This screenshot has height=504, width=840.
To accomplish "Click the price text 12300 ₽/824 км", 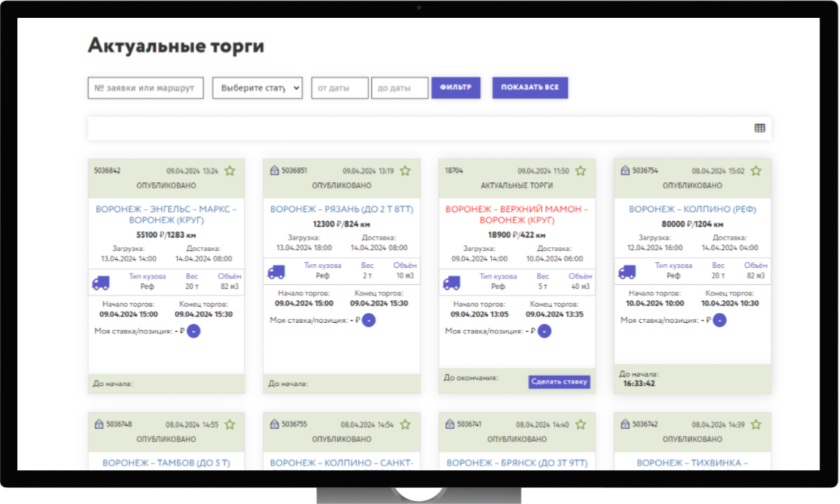I will click(x=341, y=224).
